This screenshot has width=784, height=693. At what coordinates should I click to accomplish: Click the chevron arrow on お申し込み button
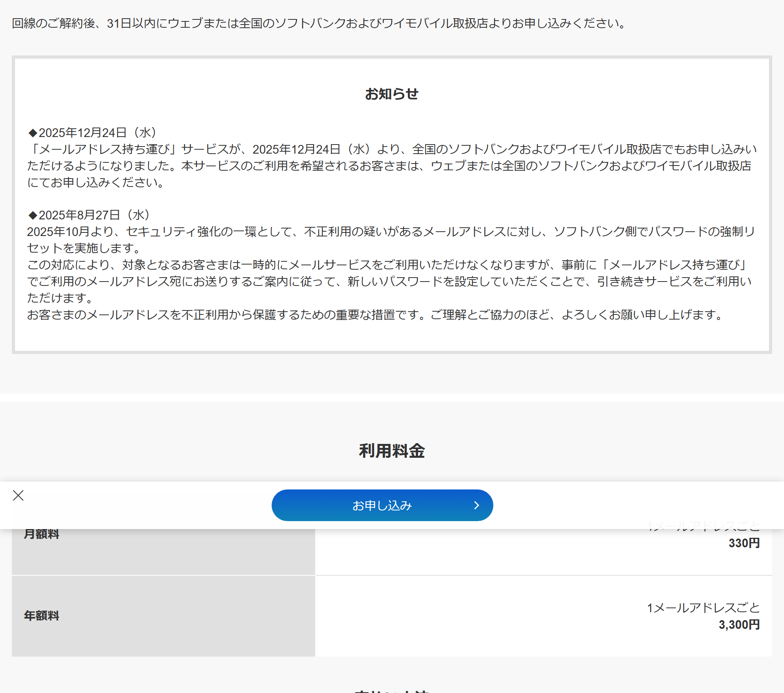(x=477, y=505)
